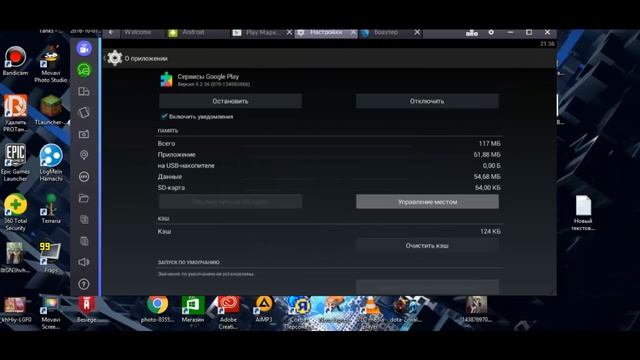Click the SD-карта row label
The width and height of the screenshot is (640, 360).
171,188
